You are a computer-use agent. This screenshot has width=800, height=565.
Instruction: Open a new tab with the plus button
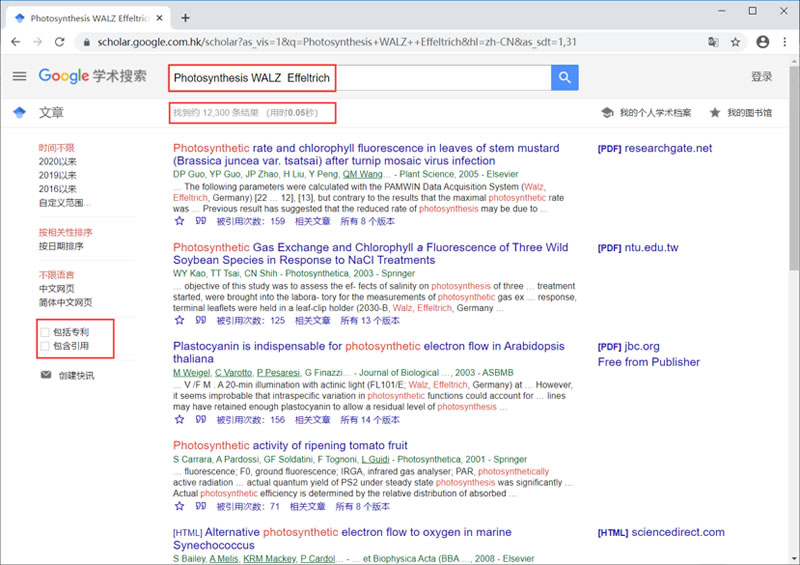(x=185, y=18)
